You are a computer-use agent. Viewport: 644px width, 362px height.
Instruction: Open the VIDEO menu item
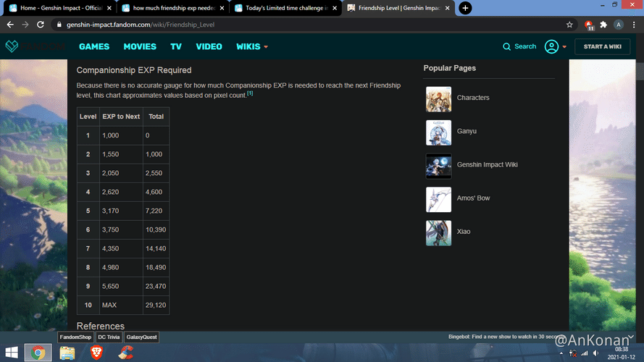[x=209, y=47]
